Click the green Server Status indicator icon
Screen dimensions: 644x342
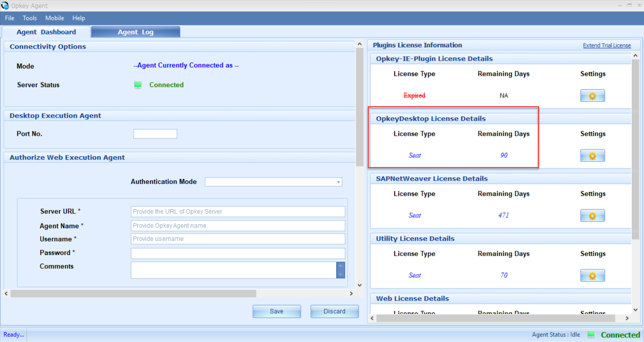(138, 85)
